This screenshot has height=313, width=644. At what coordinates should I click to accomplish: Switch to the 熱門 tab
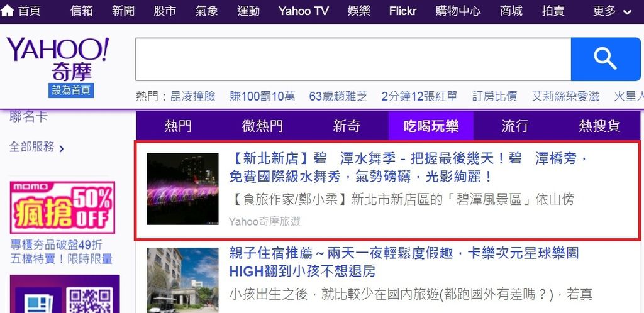[x=178, y=126]
